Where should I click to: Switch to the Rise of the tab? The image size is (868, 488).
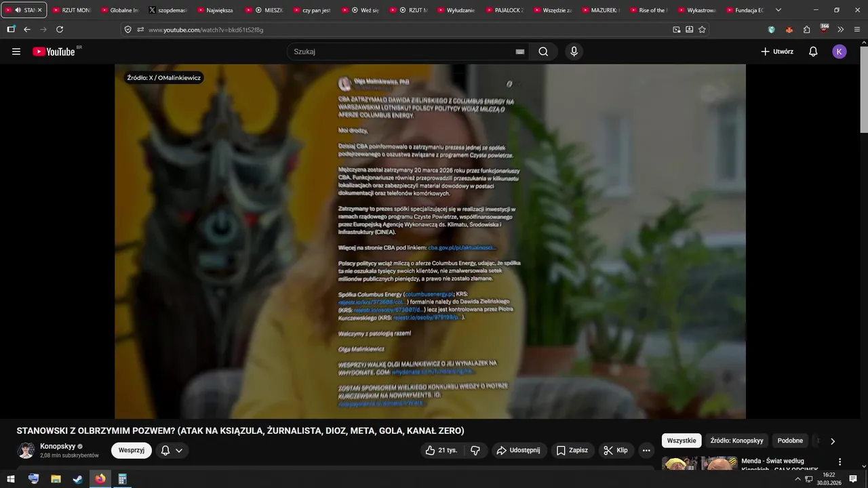point(649,10)
